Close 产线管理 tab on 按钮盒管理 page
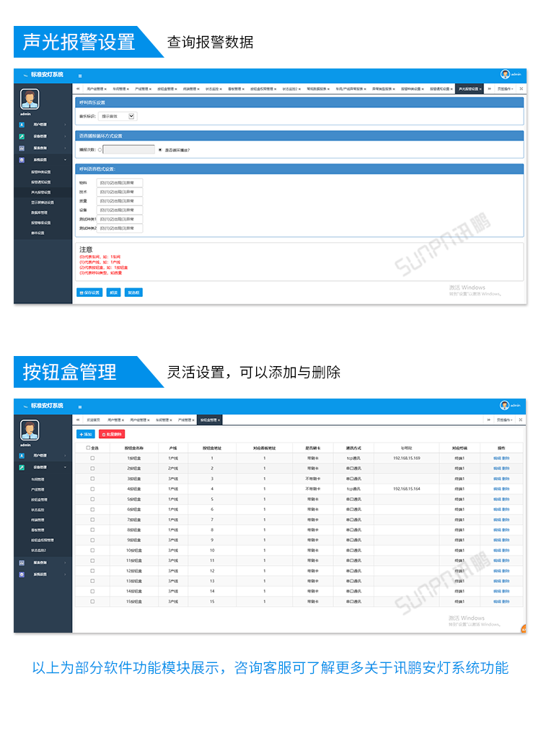This screenshot has height=756, width=541. [x=193, y=420]
